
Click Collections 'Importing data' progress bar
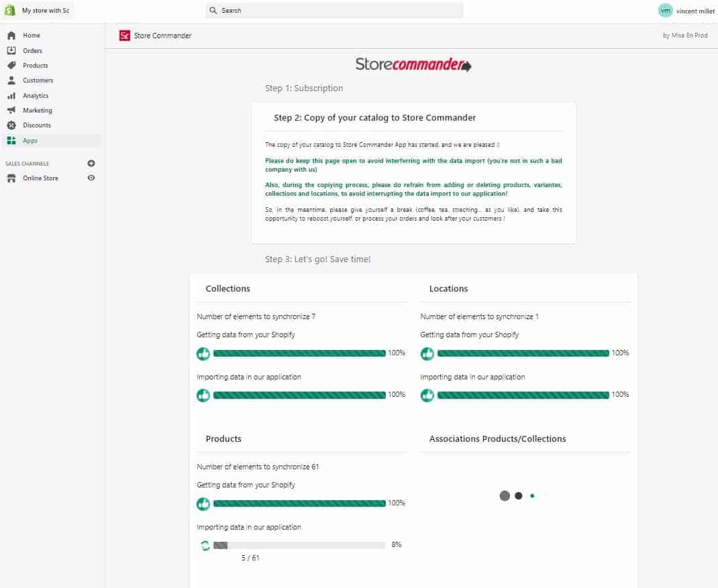pos(299,395)
